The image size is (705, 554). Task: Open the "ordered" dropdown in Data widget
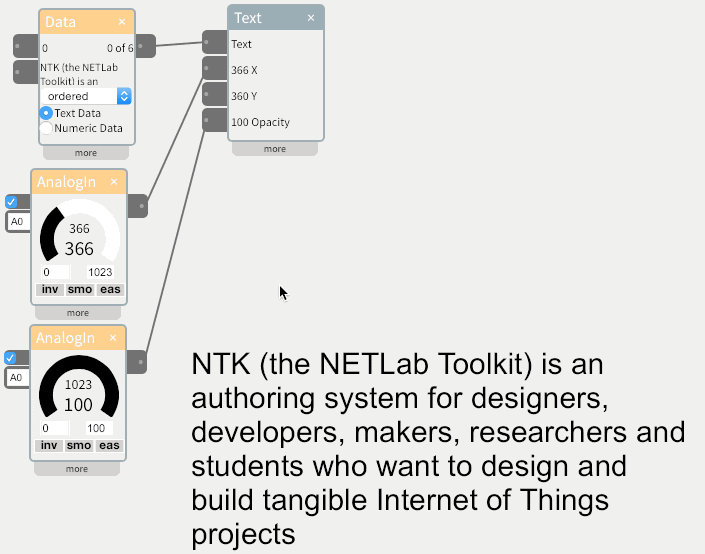point(87,96)
